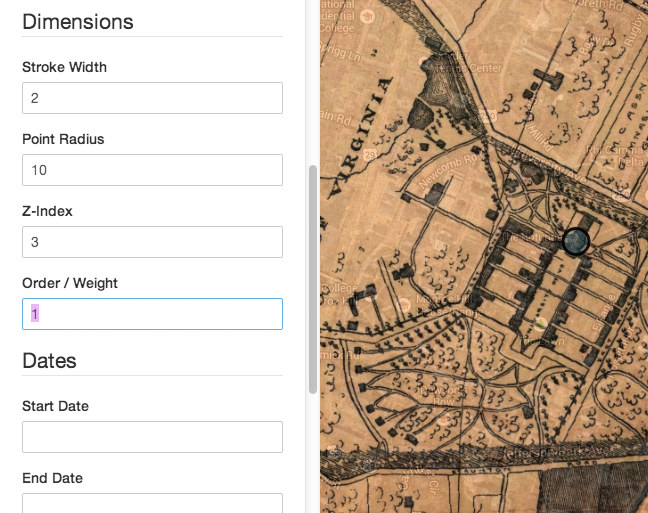Click the Order / Weight input box

152,314
